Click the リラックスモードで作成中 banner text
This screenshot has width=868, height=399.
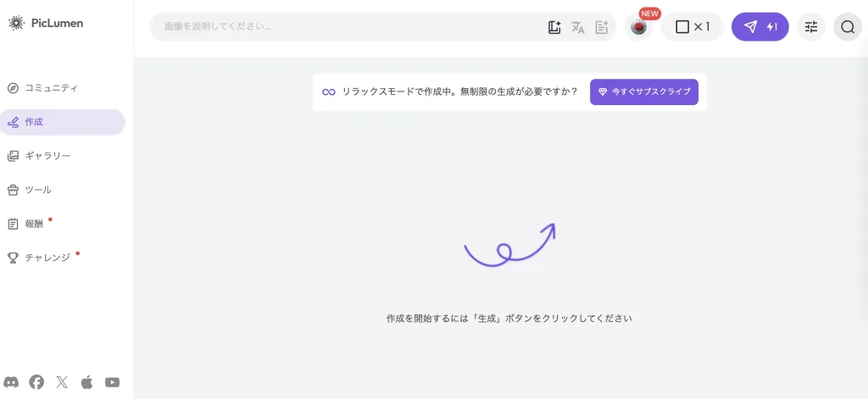(x=459, y=91)
